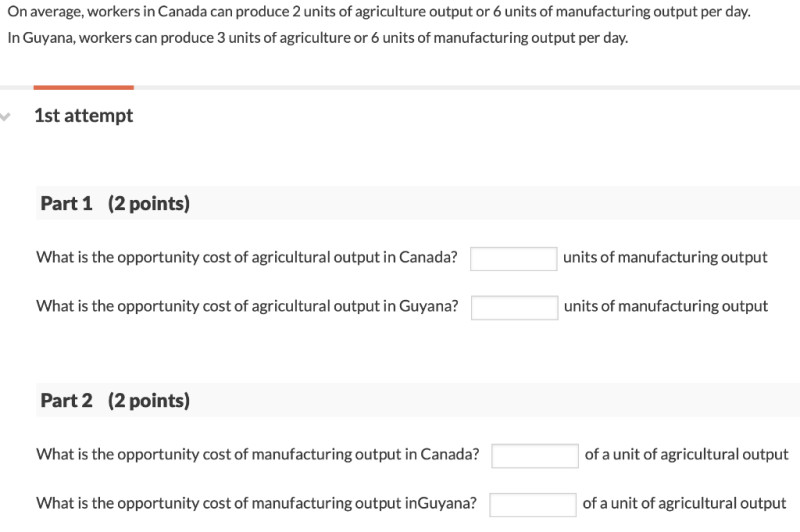Focus the Guyana manufacturing opportunity cost field
The image size is (800, 532).
(533, 504)
